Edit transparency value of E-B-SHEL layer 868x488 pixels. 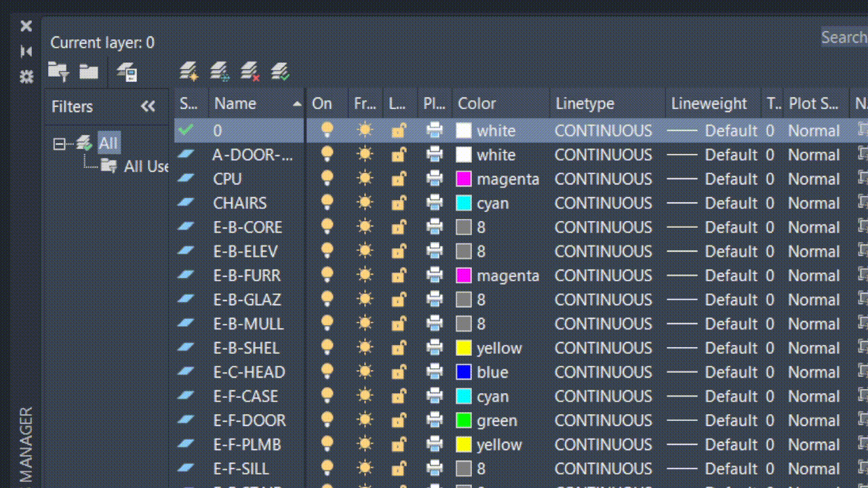tap(770, 348)
